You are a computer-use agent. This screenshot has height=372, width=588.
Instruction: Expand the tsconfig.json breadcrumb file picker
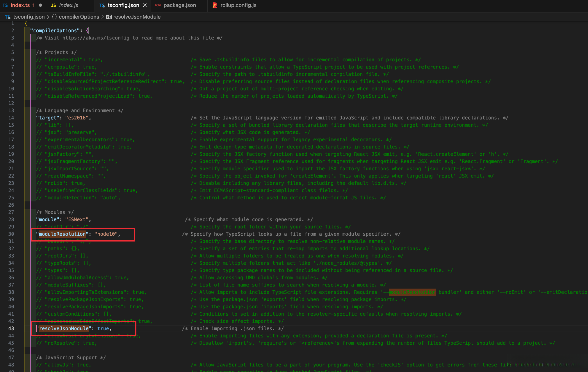29,17
